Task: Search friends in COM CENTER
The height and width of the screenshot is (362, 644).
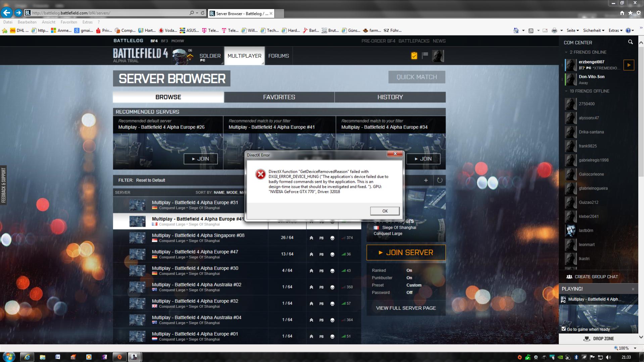Action: coord(630,42)
